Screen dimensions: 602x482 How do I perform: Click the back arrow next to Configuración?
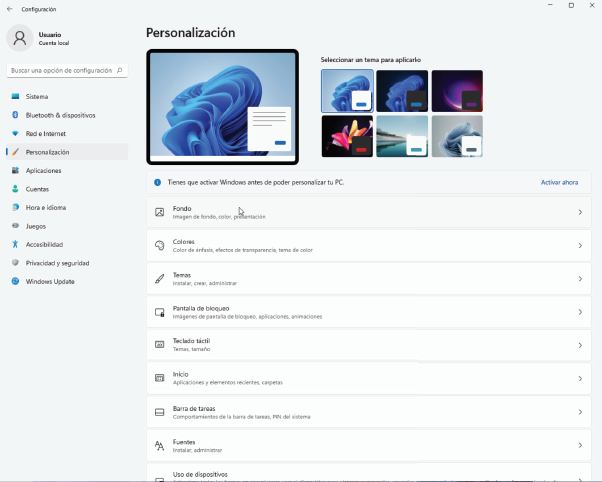10,9
